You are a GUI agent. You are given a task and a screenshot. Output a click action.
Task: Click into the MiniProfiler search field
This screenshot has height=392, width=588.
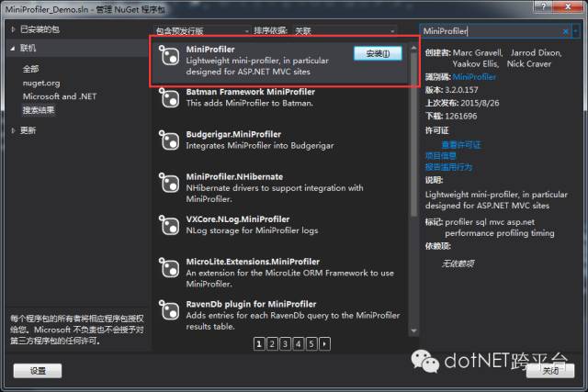[x=492, y=31]
